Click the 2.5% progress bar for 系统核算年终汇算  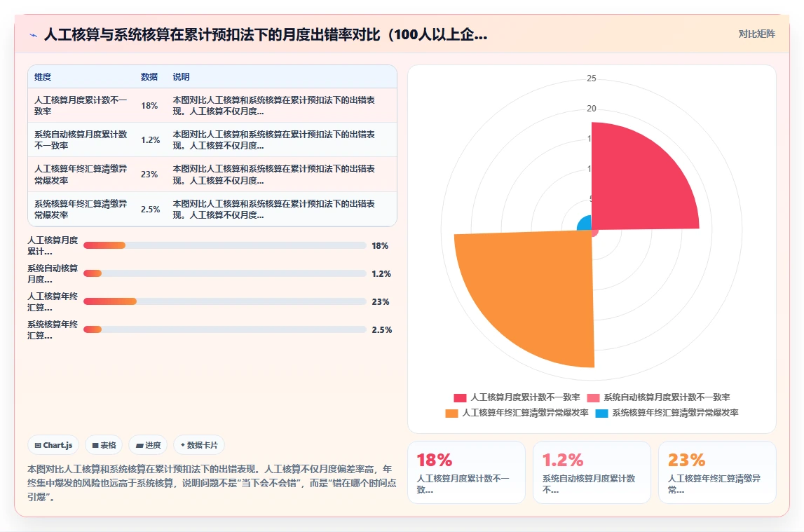point(224,329)
